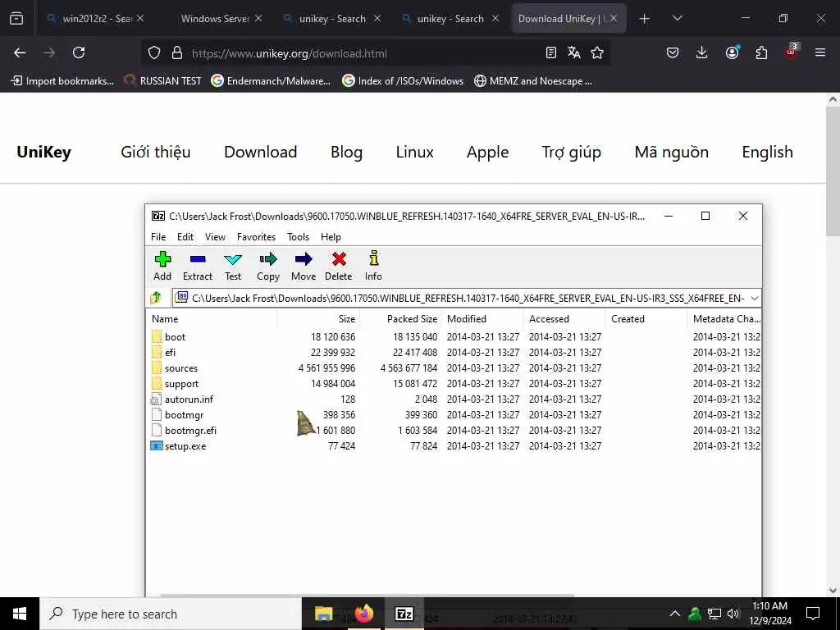Open the Download link on UniKey site
The image size is (840, 630).
(260, 152)
